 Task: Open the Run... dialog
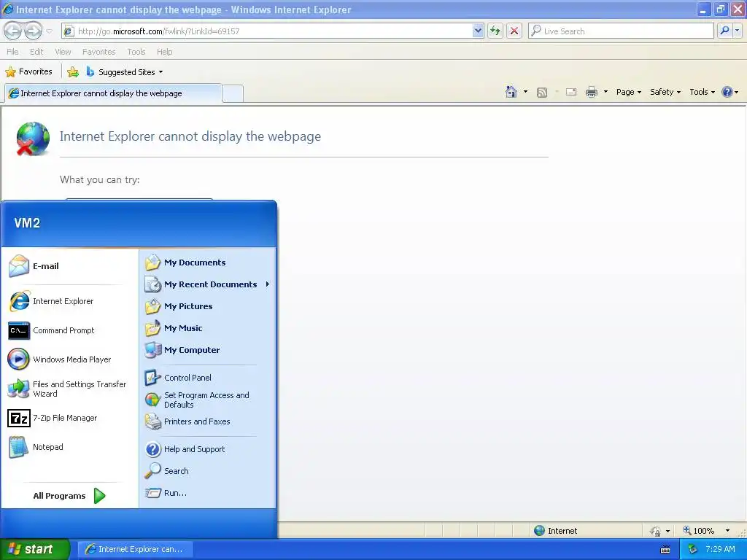pos(208,493)
